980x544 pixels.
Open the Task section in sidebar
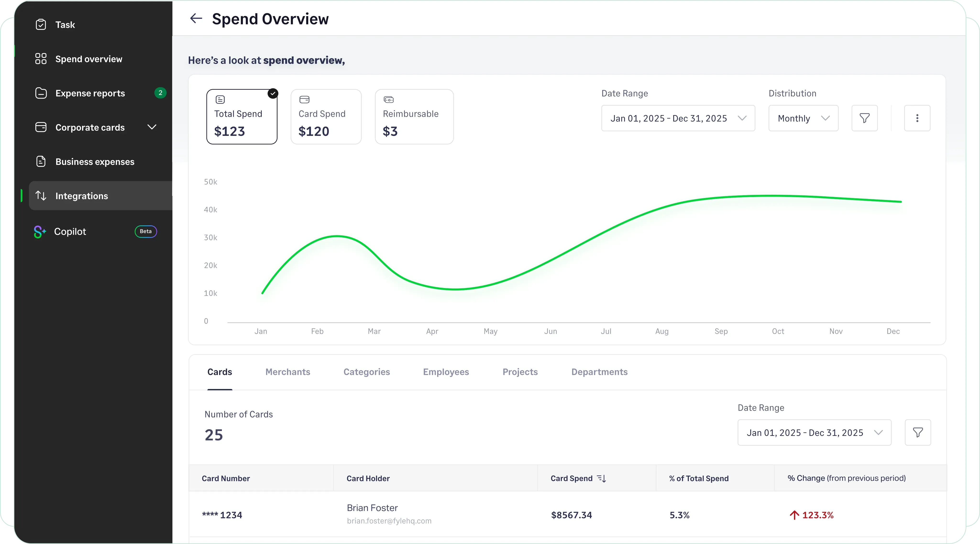pyautogui.click(x=65, y=24)
